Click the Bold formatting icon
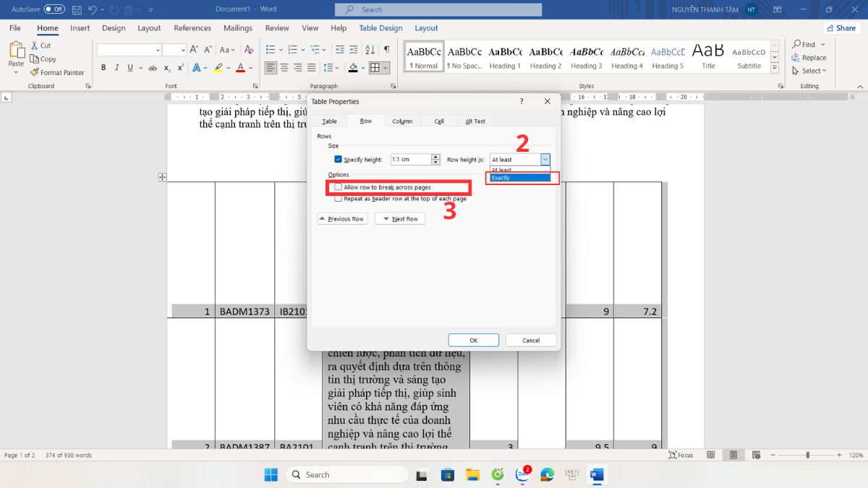The image size is (868, 488). (103, 67)
